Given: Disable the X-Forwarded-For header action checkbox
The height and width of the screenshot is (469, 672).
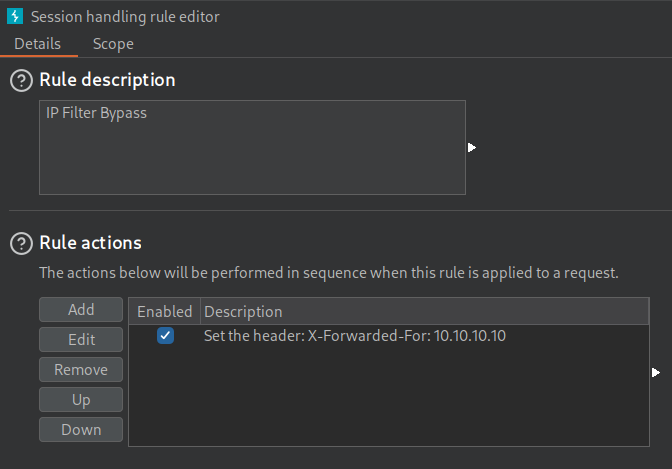Looking at the screenshot, I should [165, 336].
